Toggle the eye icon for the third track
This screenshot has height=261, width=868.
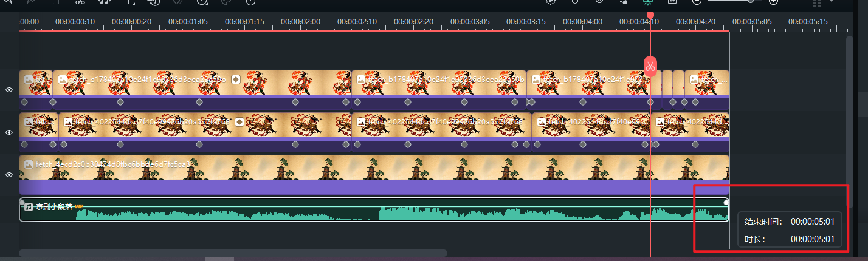point(9,175)
